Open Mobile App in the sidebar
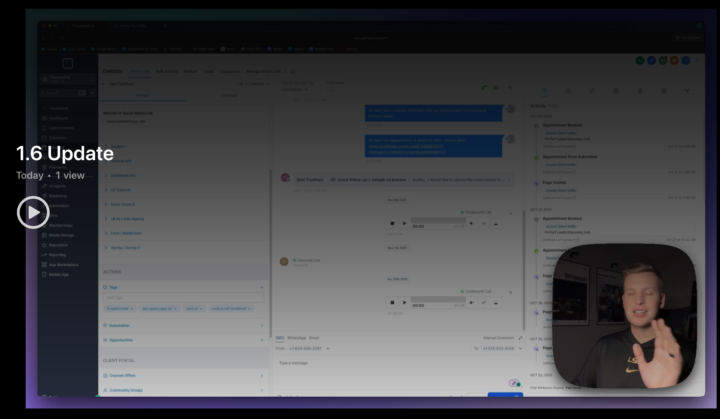 pyautogui.click(x=58, y=274)
